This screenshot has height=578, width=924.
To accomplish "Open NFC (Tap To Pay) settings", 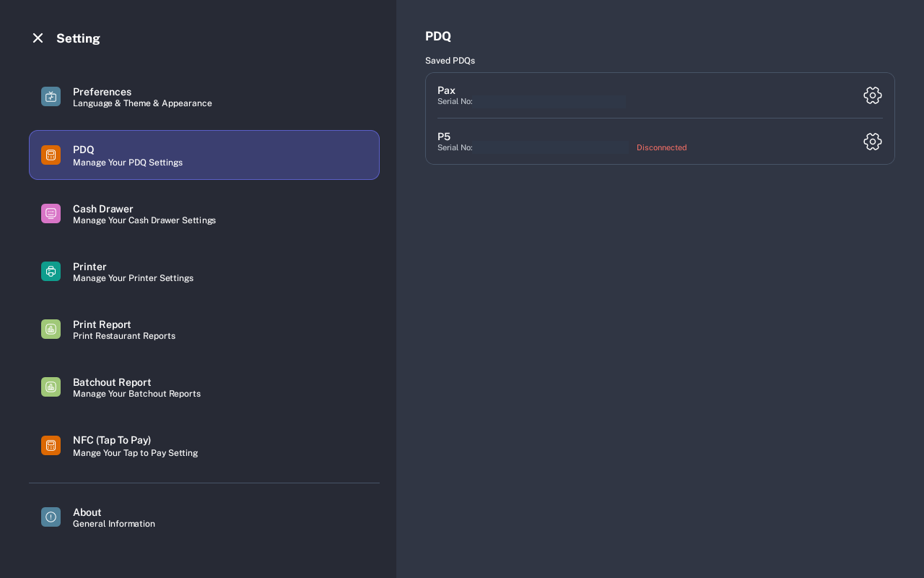I will click(204, 446).
